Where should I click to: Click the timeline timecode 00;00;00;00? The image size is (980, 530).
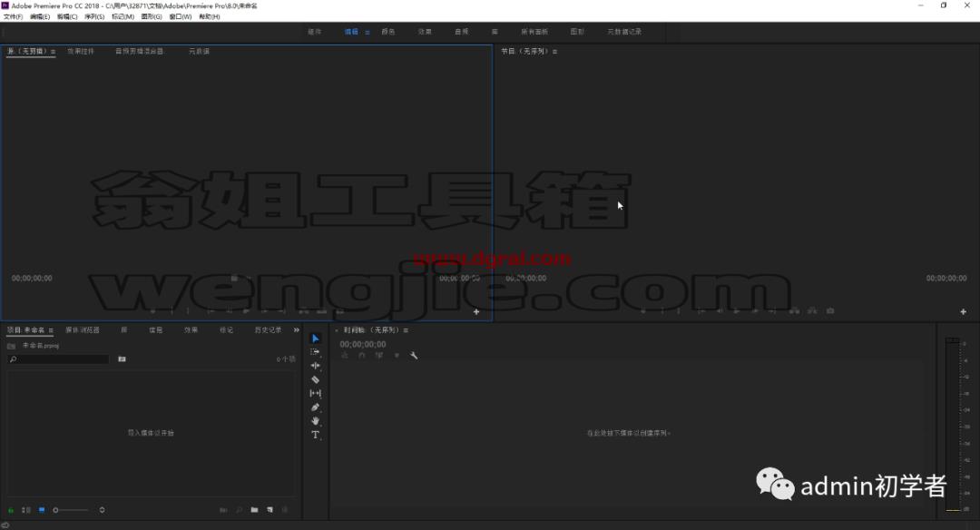pyautogui.click(x=362, y=344)
